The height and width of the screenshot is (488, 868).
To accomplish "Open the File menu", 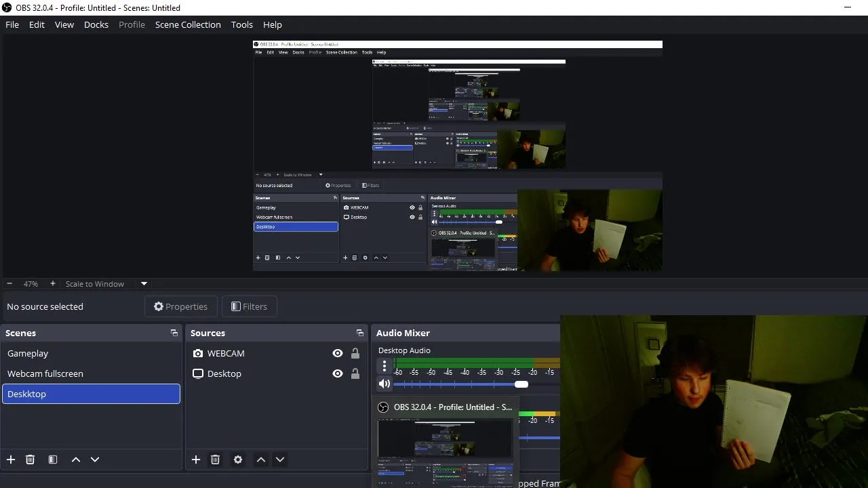I will pyautogui.click(x=12, y=24).
